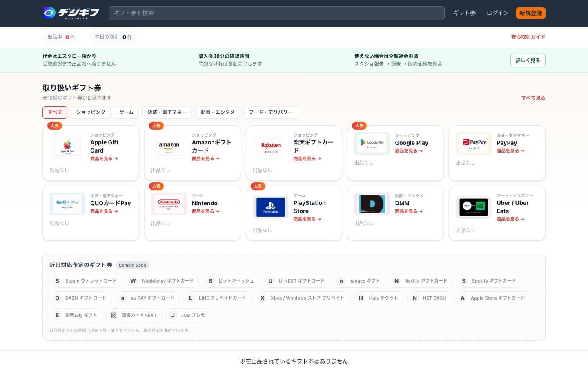This screenshot has width=588, height=368.
Task: Click the N icon of NET CASH
Action: (x=415, y=298)
